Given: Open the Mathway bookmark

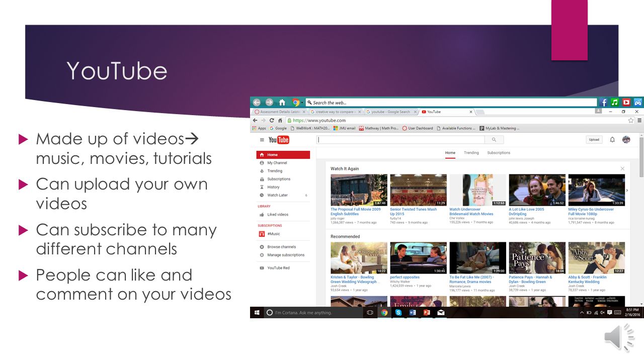Looking at the screenshot, I should (x=378, y=128).
